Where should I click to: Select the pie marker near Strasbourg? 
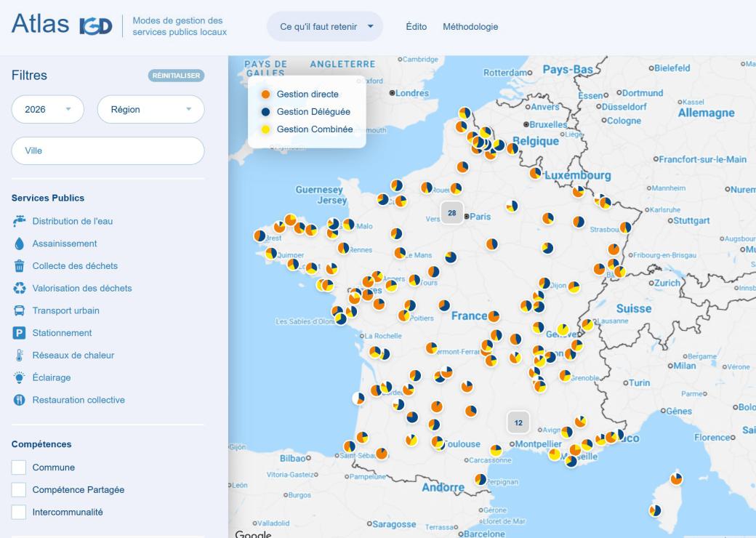click(625, 227)
